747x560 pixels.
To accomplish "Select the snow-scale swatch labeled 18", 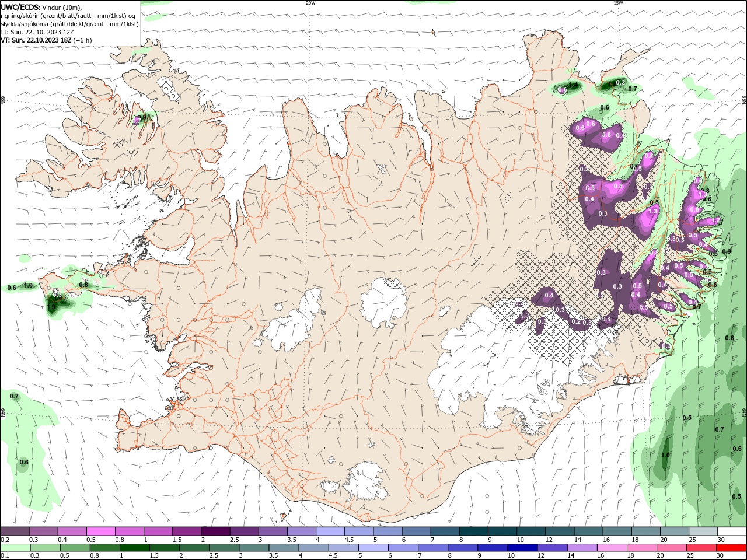I will 646,531.
